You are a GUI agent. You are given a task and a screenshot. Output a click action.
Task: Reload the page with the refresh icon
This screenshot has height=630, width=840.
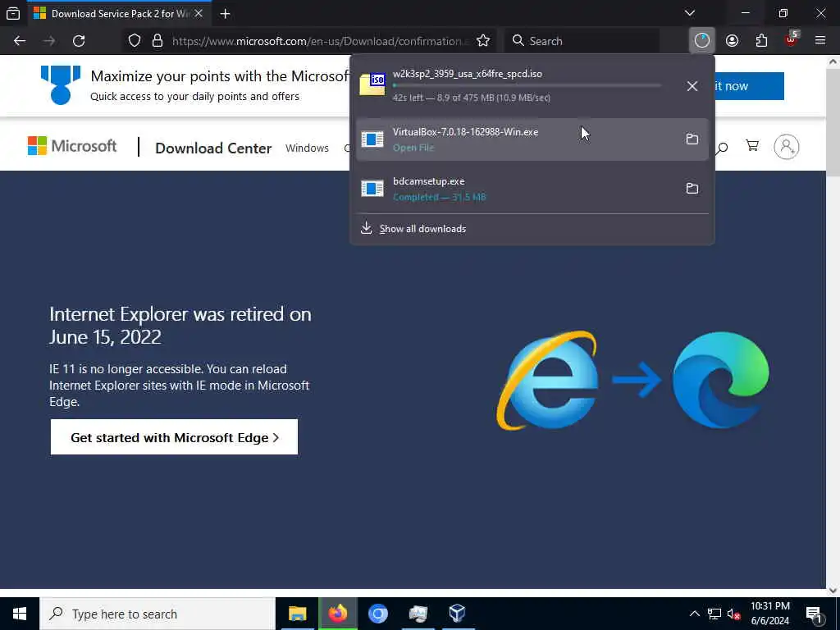[79, 41]
